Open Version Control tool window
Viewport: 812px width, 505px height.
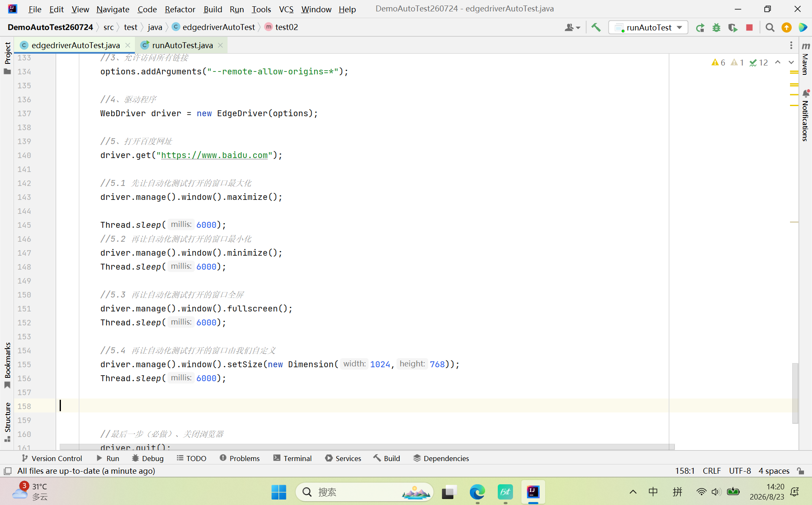pyautogui.click(x=52, y=458)
